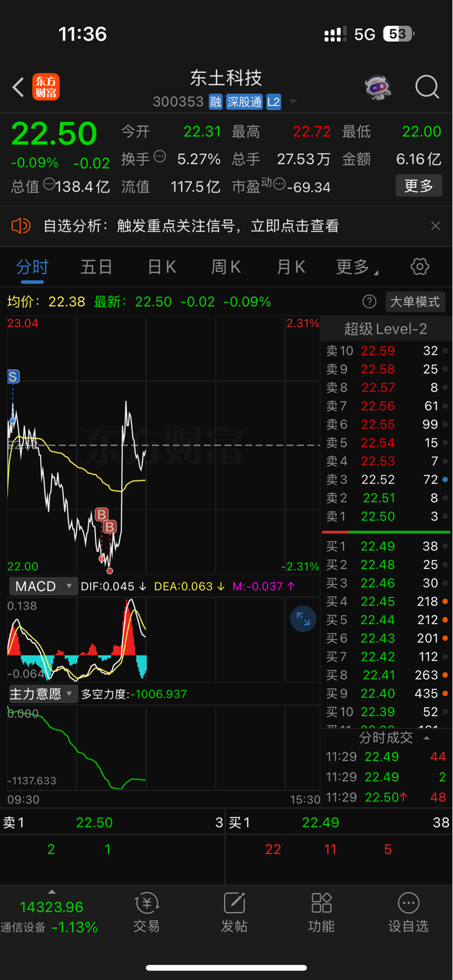Switch to 分时 tab
Screen dimensions: 453x980
coord(32,267)
